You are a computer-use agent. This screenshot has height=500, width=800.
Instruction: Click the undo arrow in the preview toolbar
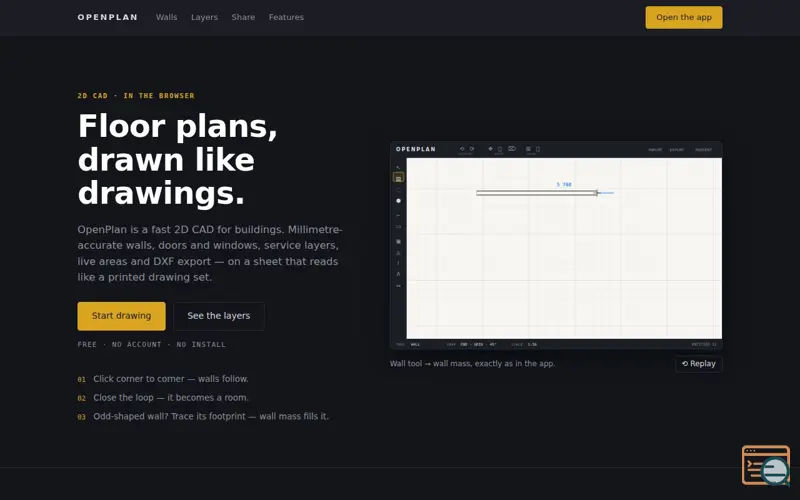click(x=462, y=149)
